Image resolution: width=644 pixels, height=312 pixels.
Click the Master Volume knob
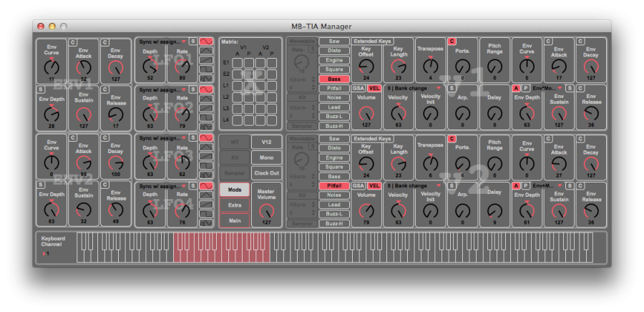(266, 211)
